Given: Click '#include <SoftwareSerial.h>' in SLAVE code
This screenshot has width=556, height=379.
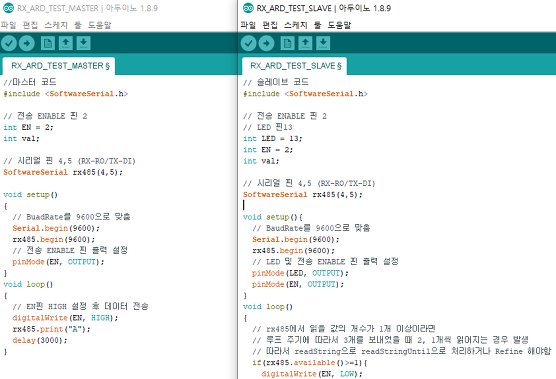Looking at the screenshot, I should (x=306, y=94).
